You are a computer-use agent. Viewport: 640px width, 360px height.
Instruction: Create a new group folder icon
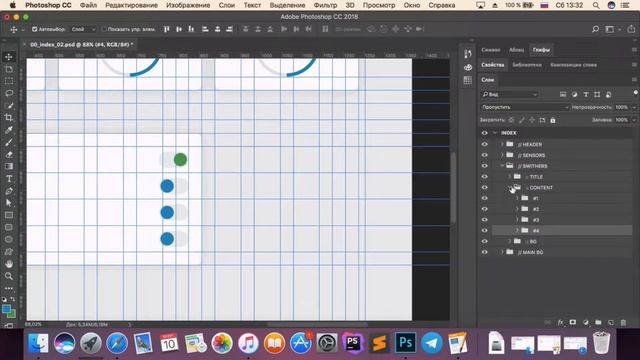click(598, 322)
